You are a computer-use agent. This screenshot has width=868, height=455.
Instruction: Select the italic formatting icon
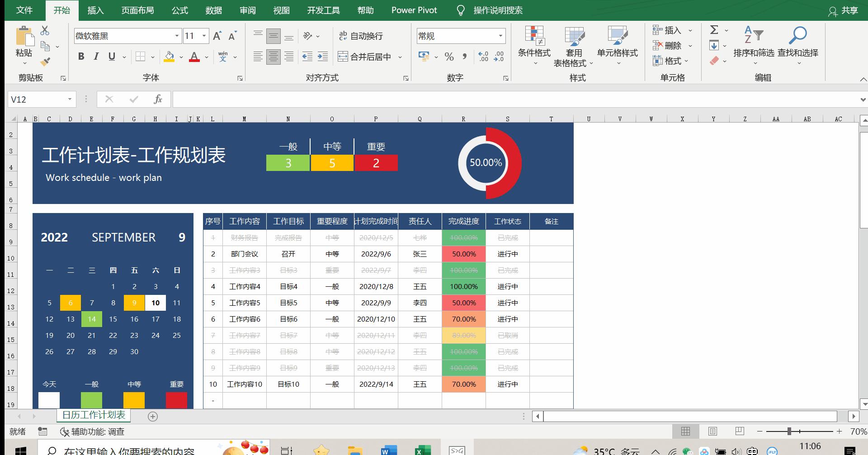tap(95, 57)
